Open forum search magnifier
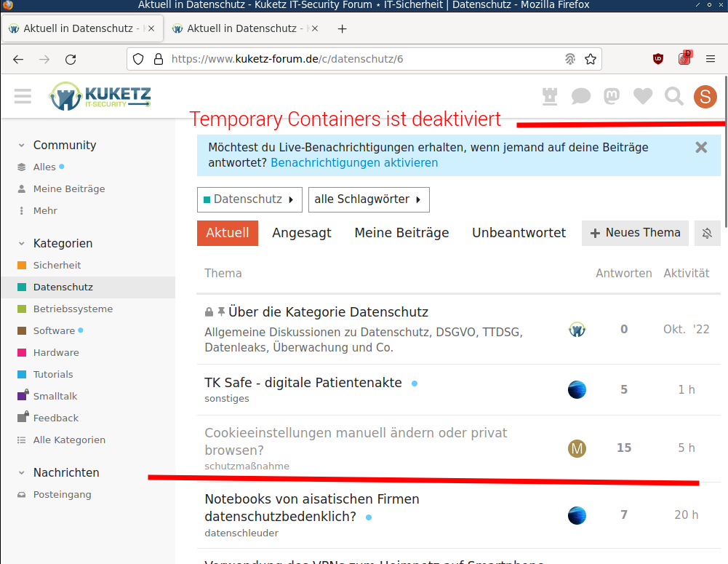728x564 pixels. click(x=673, y=97)
